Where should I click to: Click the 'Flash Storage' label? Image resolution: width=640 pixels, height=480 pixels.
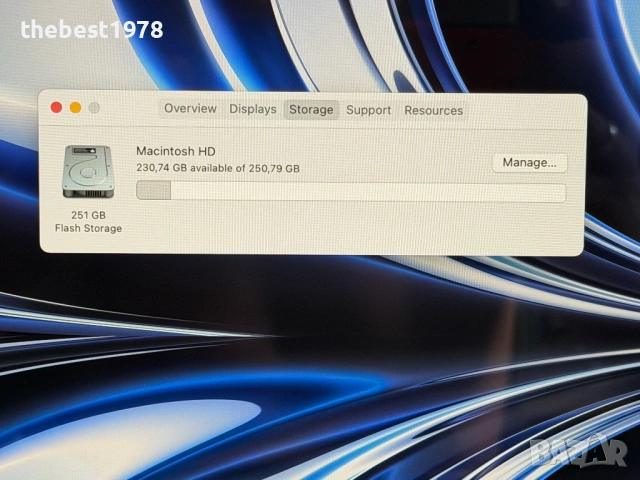click(x=89, y=228)
